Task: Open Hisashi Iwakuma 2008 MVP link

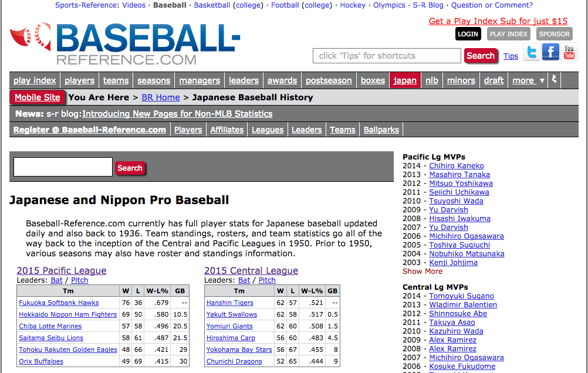Action: coord(459,219)
